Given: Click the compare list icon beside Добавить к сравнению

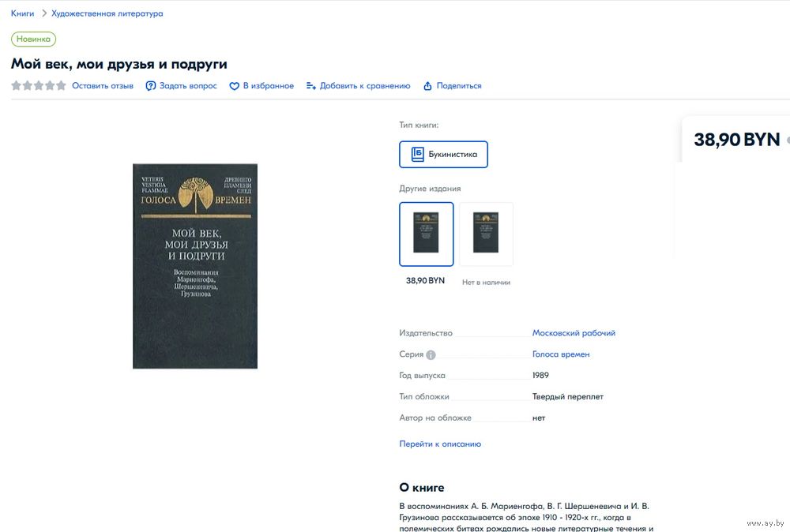Looking at the screenshot, I should click(310, 86).
